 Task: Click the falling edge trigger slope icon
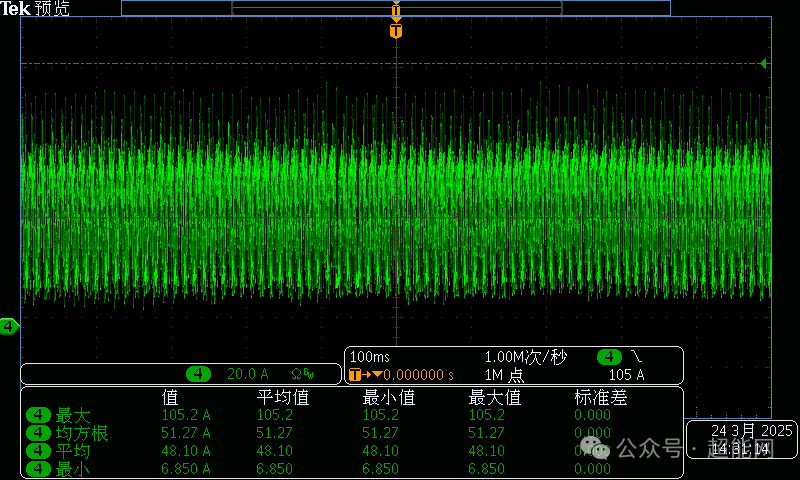(x=637, y=357)
